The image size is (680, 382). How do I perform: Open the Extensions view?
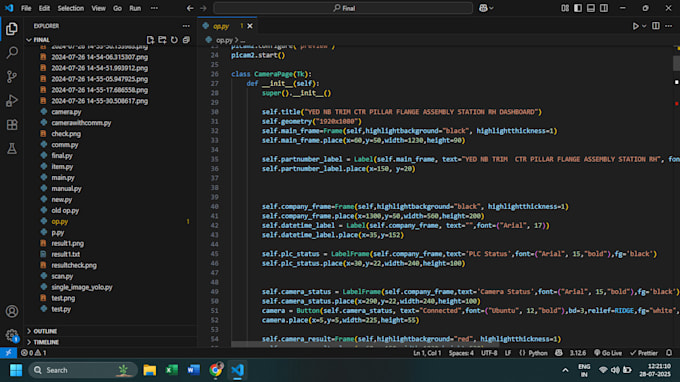click(x=12, y=125)
